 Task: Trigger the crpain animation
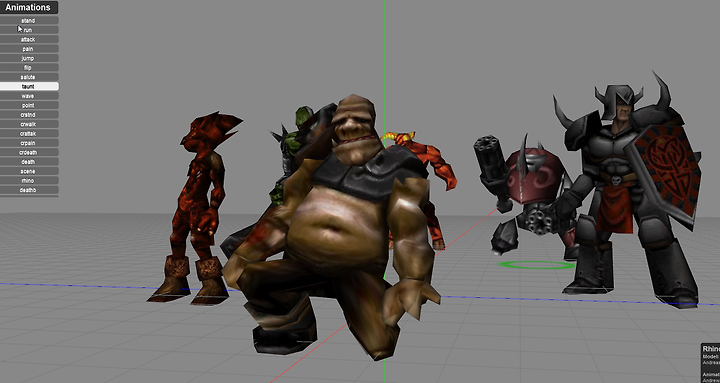(x=29, y=143)
